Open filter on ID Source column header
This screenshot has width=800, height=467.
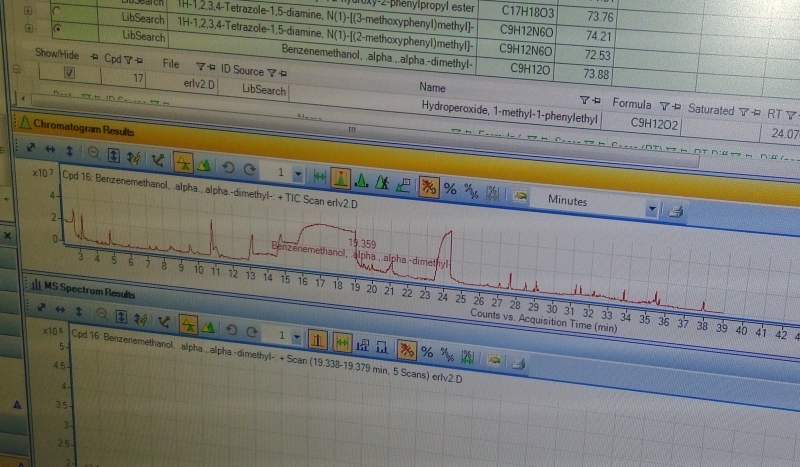coord(271,73)
